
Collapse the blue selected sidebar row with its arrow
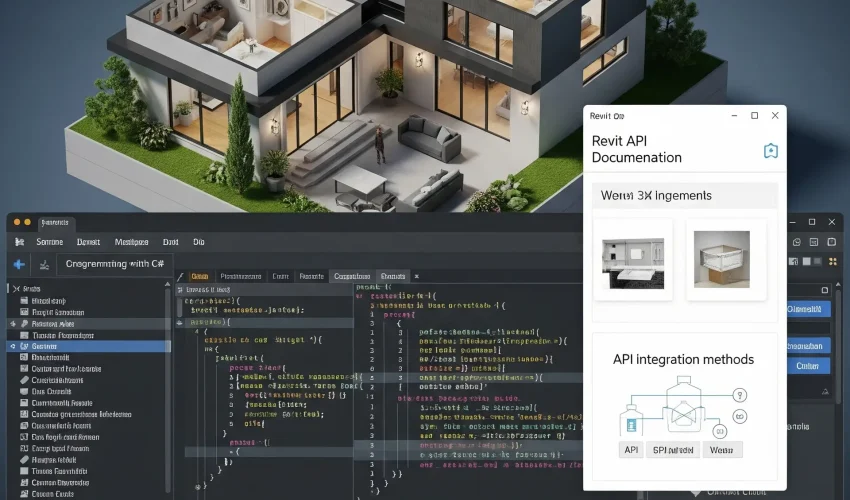[x=13, y=346]
